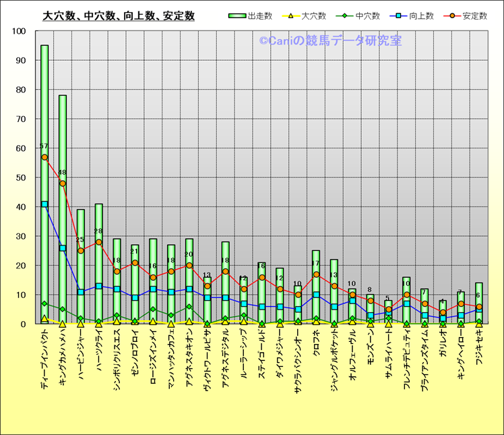Click the 100 value on the y-axis
The image size is (504, 435).
(19, 32)
